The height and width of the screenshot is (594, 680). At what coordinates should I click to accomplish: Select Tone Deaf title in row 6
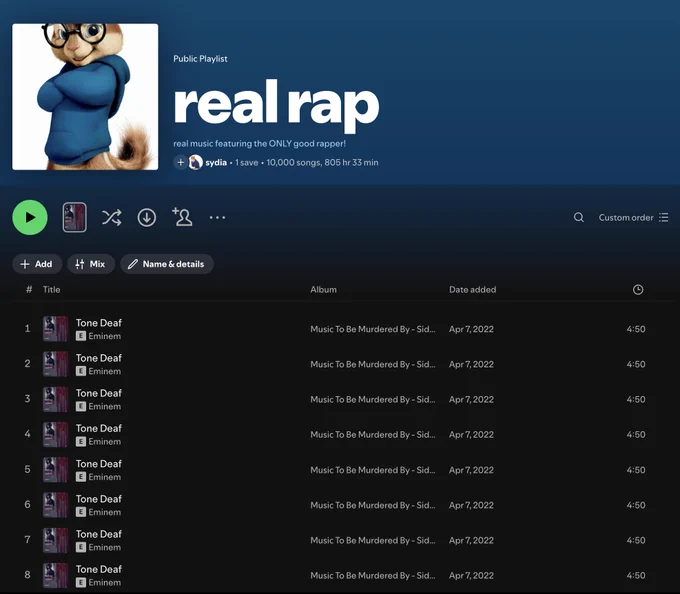click(99, 499)
